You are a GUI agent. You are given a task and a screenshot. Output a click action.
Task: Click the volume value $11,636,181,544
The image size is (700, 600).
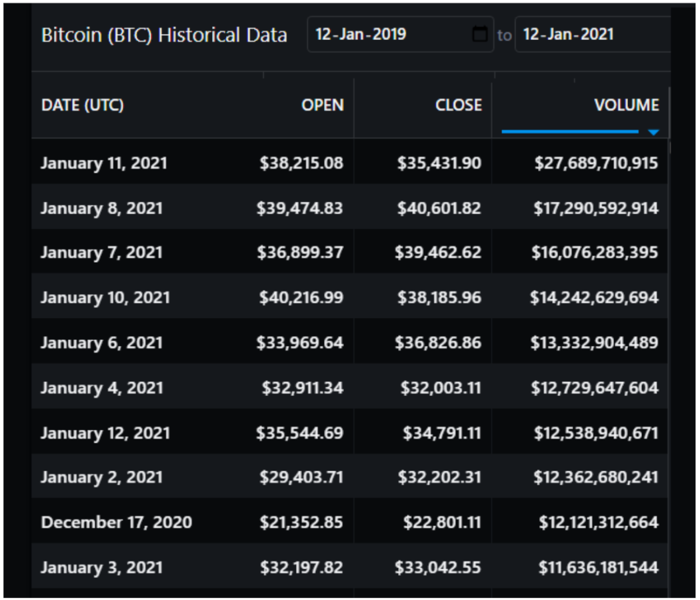(x=599, y=567)
